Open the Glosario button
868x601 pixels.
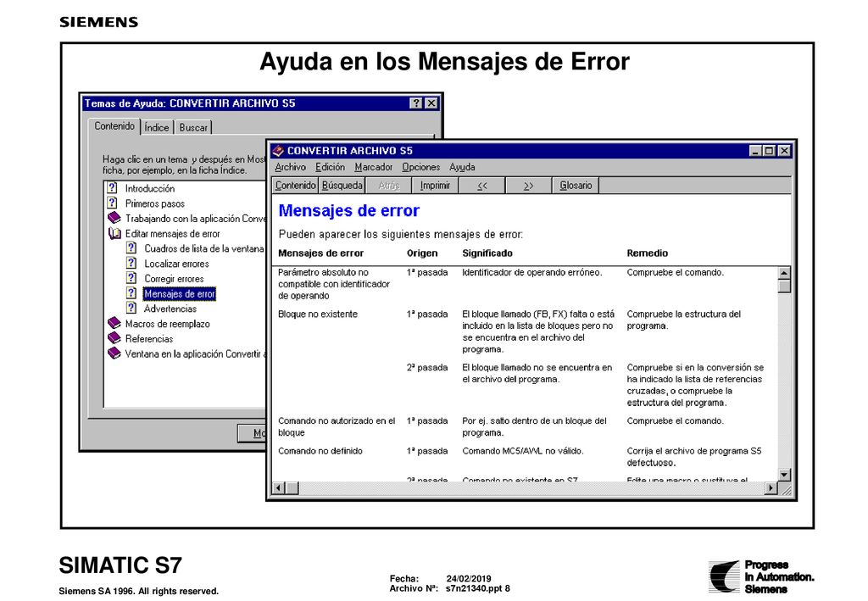(576, 186)
